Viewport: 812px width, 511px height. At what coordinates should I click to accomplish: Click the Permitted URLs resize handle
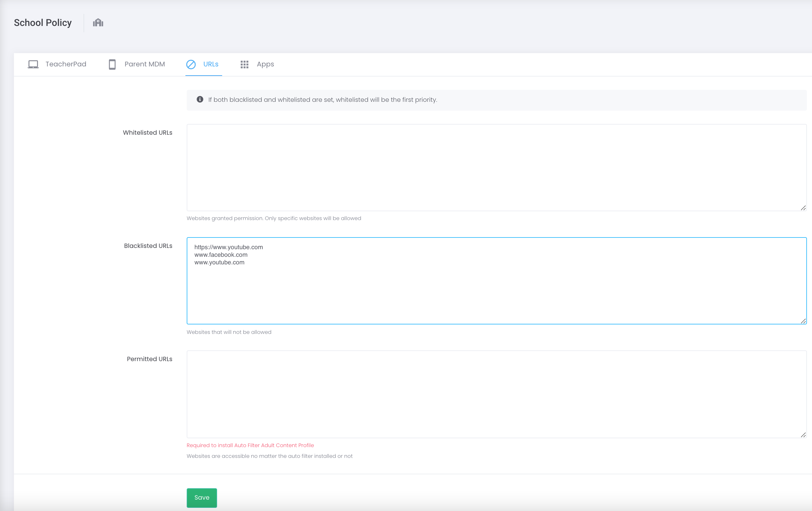[x=803, y=435]
